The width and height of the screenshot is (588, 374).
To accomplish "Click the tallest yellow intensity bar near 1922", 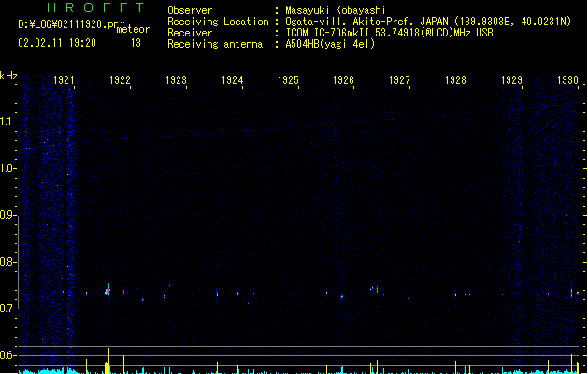I will (108, 361).
